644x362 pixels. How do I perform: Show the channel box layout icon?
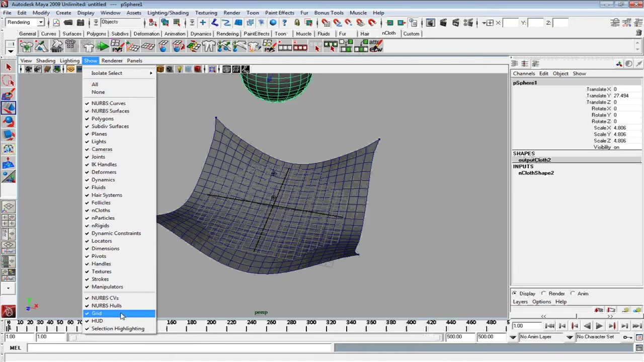[x=514, y=64]
